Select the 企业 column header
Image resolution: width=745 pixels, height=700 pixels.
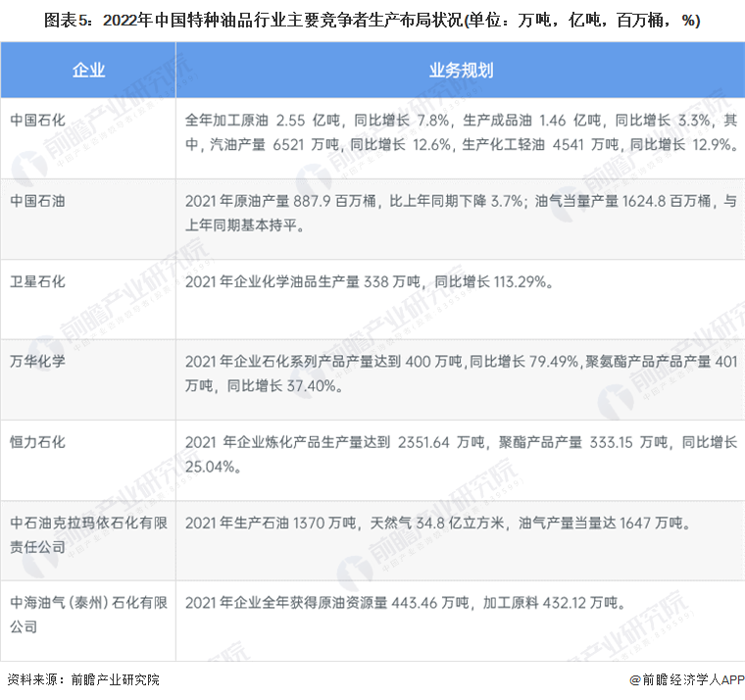88,70
